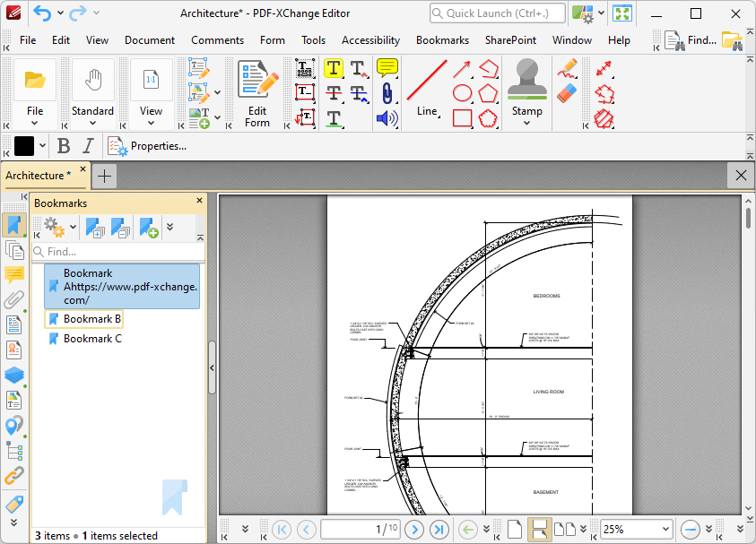756x544 pixels.
Task: Open the Comments menu
Action: pos(217,40)
